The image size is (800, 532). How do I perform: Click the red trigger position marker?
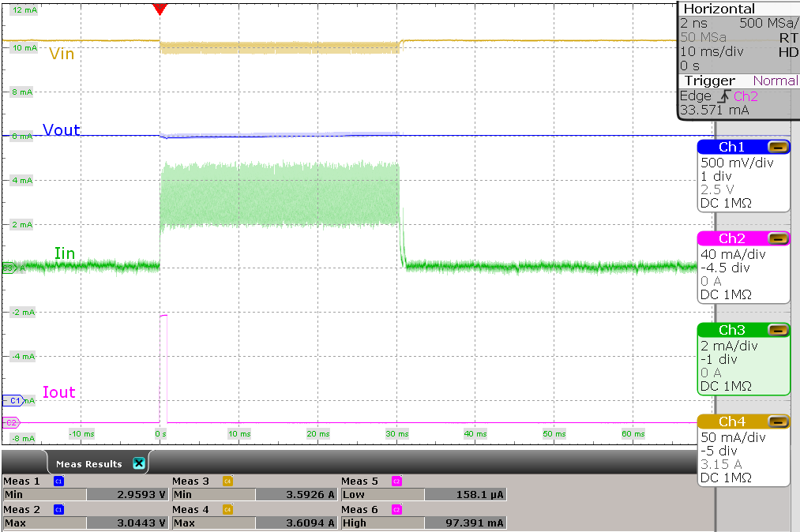point(160,8)
